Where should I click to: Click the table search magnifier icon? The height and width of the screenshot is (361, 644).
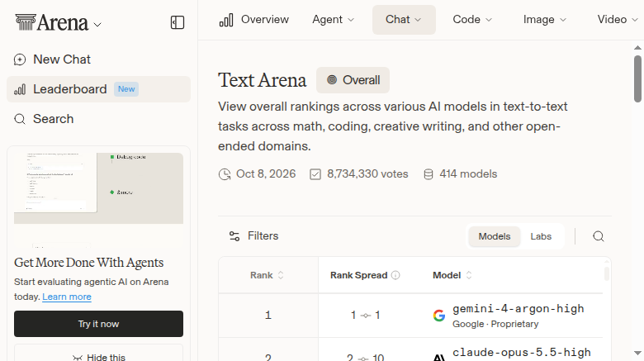click(599, 236)
